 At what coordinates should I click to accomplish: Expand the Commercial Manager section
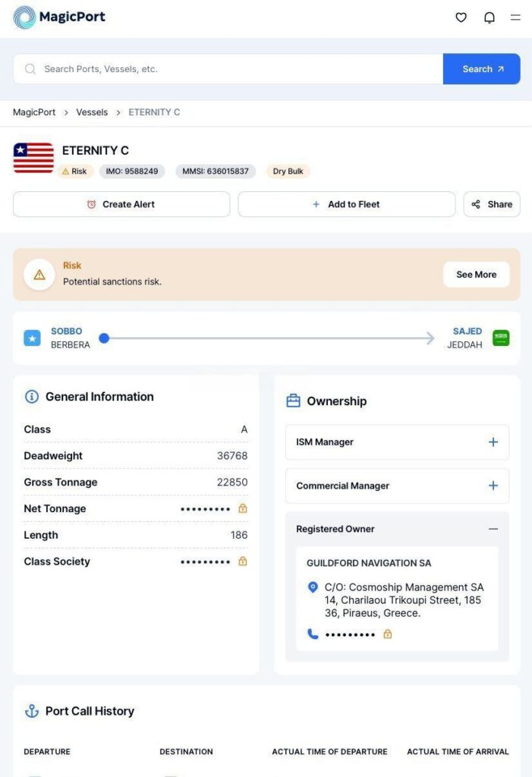click(x=397, y=486)
